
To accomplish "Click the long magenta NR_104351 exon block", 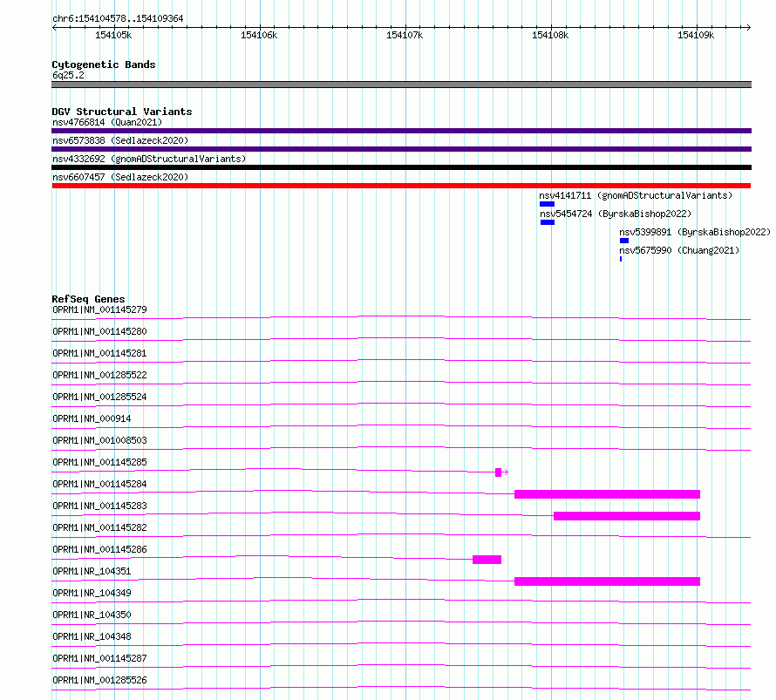I will pyautogui.click(x=607, y=581).
